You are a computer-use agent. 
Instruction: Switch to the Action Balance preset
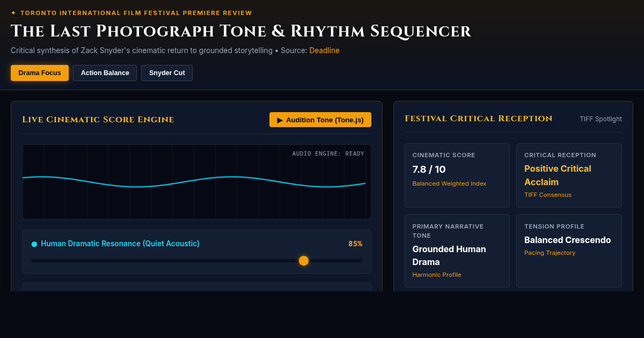coord(105,73)
